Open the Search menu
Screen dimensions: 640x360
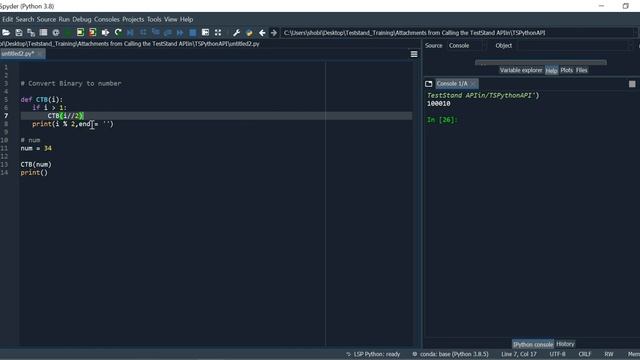[x=25, y=19]
